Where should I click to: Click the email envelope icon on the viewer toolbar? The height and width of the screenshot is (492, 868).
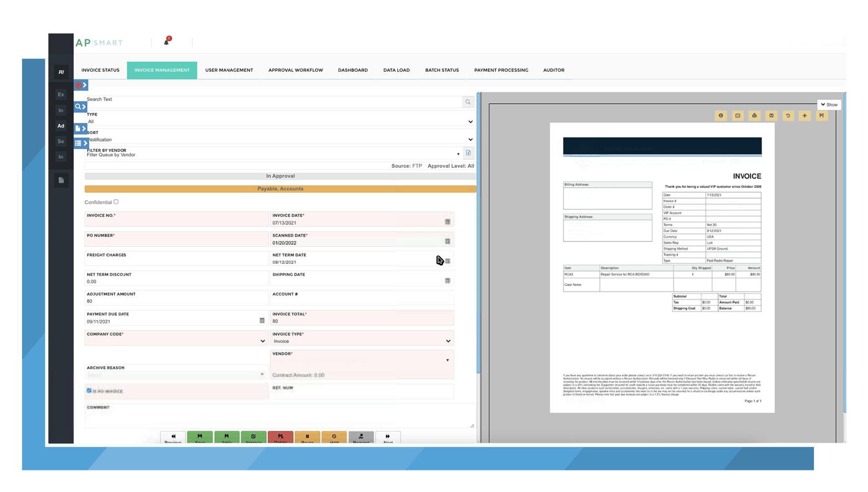tap(771, 116)
